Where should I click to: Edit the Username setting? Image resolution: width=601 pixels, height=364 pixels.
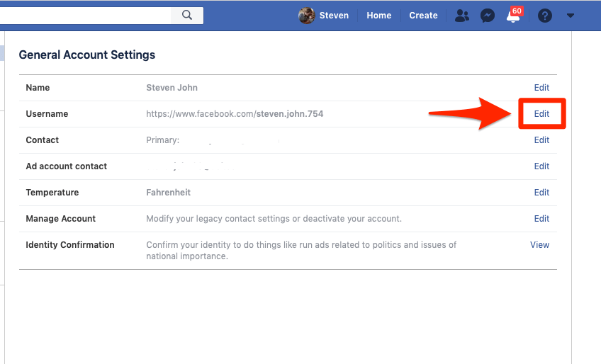click(x=541, y=114)
